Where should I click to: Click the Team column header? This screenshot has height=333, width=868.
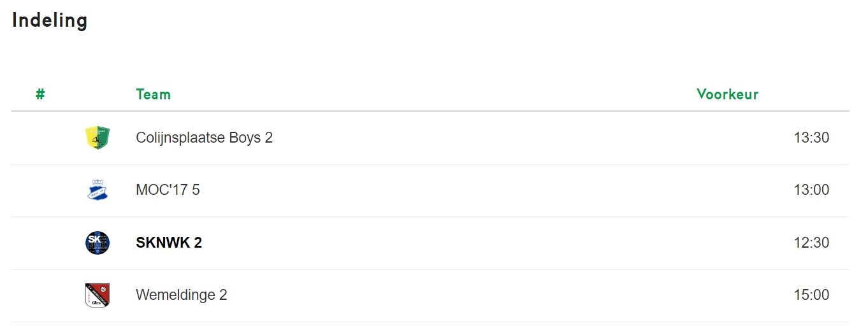(x=153, y=94)
